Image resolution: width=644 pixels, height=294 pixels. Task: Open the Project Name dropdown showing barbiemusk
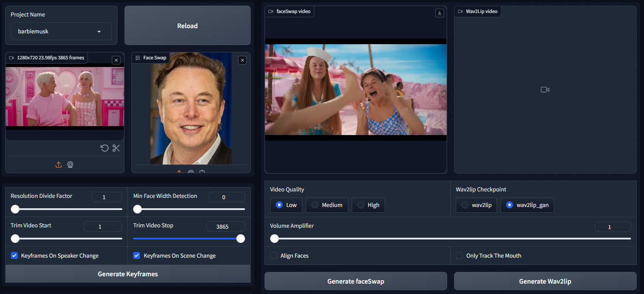[61, 32]
